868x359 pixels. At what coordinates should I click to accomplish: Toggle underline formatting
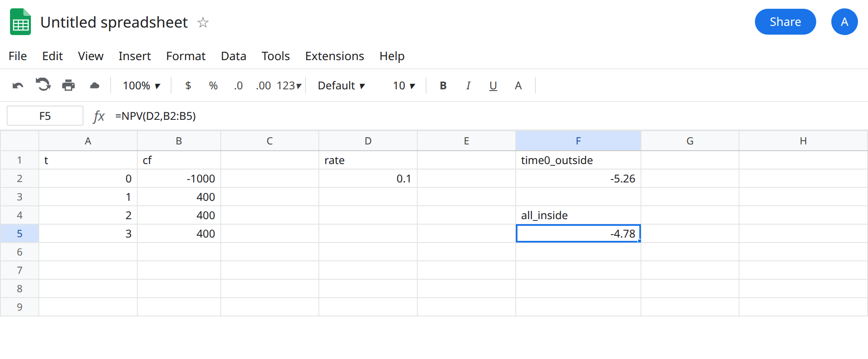point(493,86)
